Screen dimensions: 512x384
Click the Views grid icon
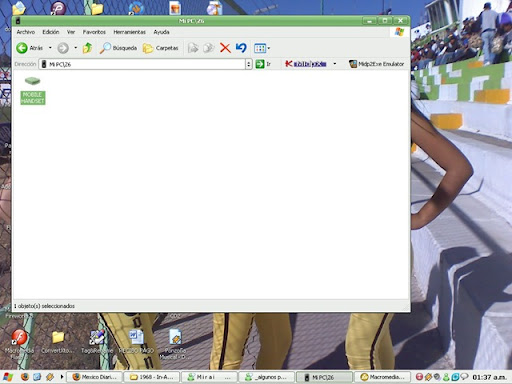coord(260,48)
